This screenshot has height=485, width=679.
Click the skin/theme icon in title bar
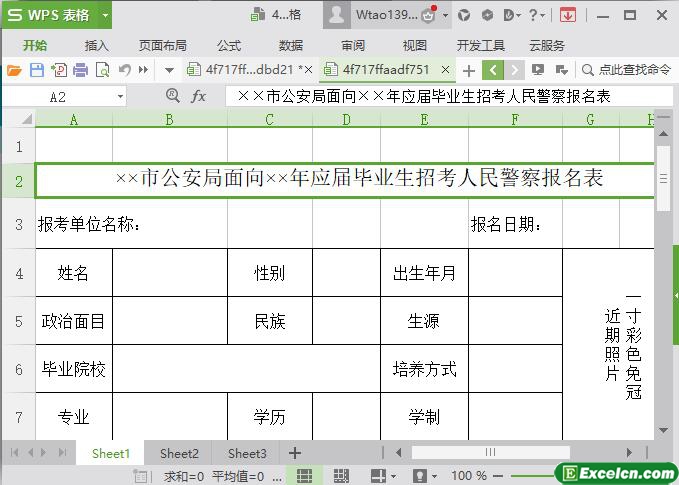(x=464, y=15)
